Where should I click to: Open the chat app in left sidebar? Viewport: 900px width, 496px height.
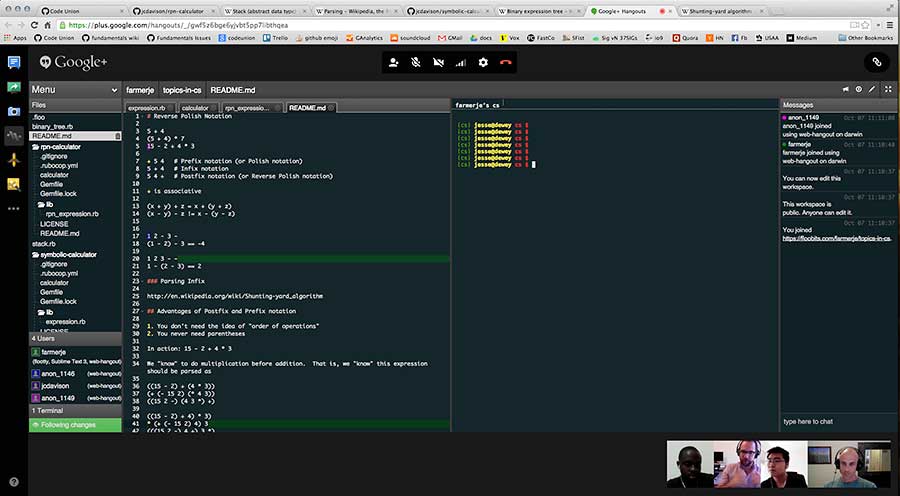coord(14,62)
